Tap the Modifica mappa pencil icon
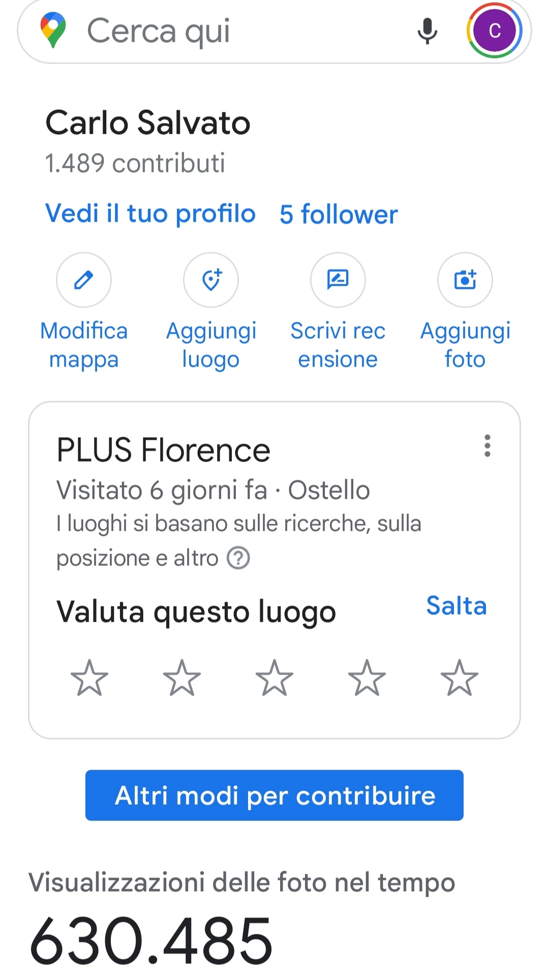The height and width of the screenshot is (980, 549). click(x=84, y=280)
